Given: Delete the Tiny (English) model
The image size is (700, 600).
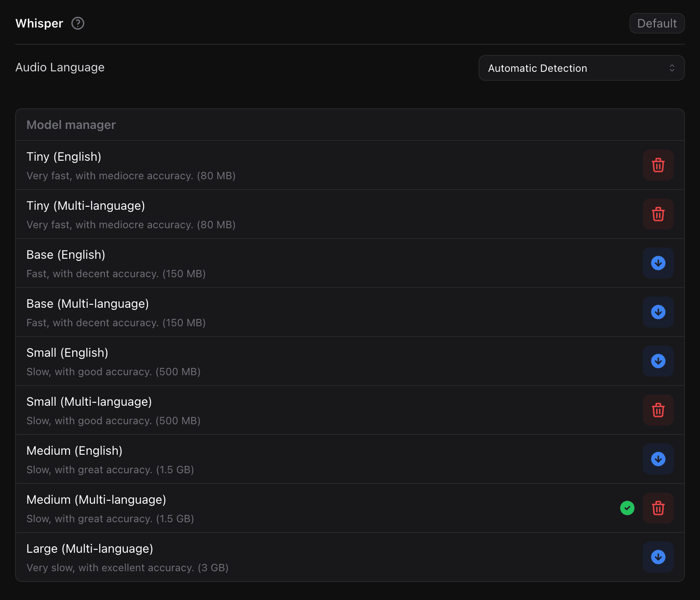Looking at the screenshot, I should [x=658, y=165].
